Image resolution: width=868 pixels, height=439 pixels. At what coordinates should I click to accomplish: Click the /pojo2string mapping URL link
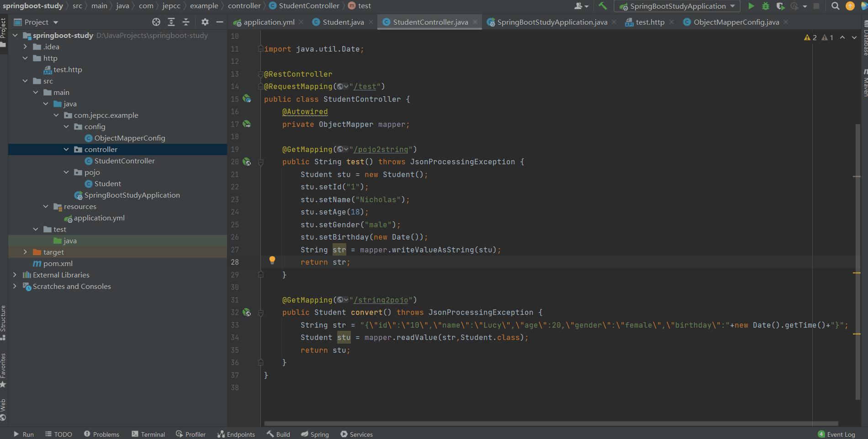[383, 149]
